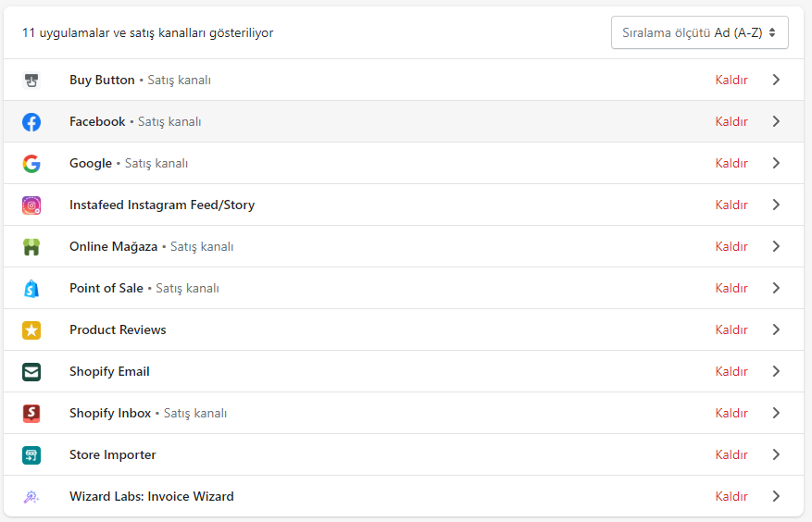
Task: Open the Point of Sale list entry
Action: pos(404,288)
